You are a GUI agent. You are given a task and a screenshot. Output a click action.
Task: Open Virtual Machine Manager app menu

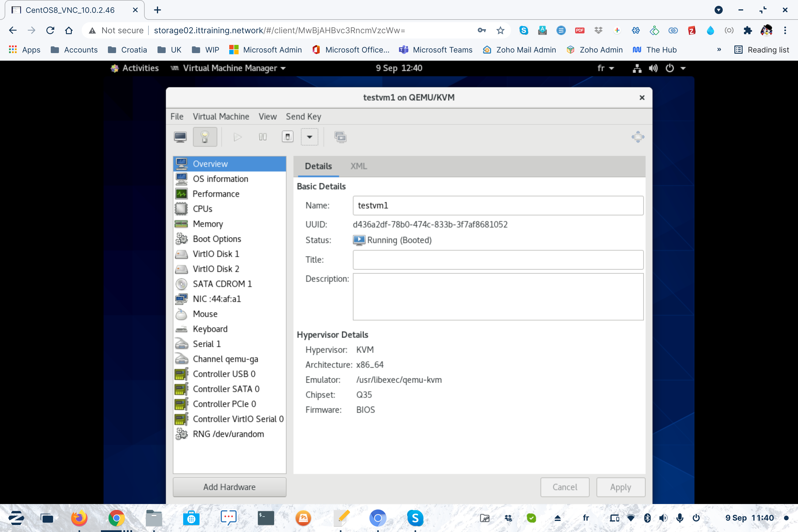(228, 68)
